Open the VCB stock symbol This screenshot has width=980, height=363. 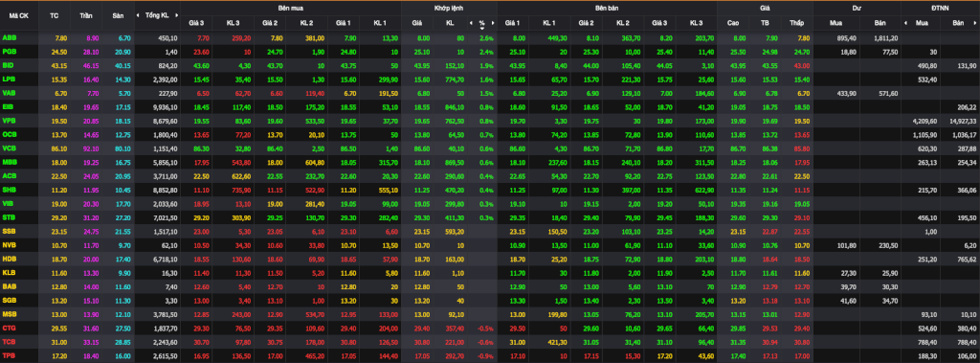10,148
